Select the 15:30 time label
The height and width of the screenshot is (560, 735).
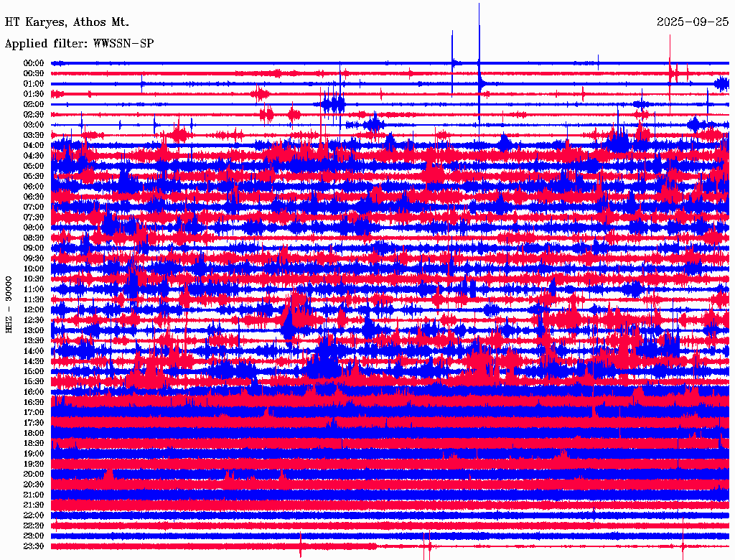33,382
